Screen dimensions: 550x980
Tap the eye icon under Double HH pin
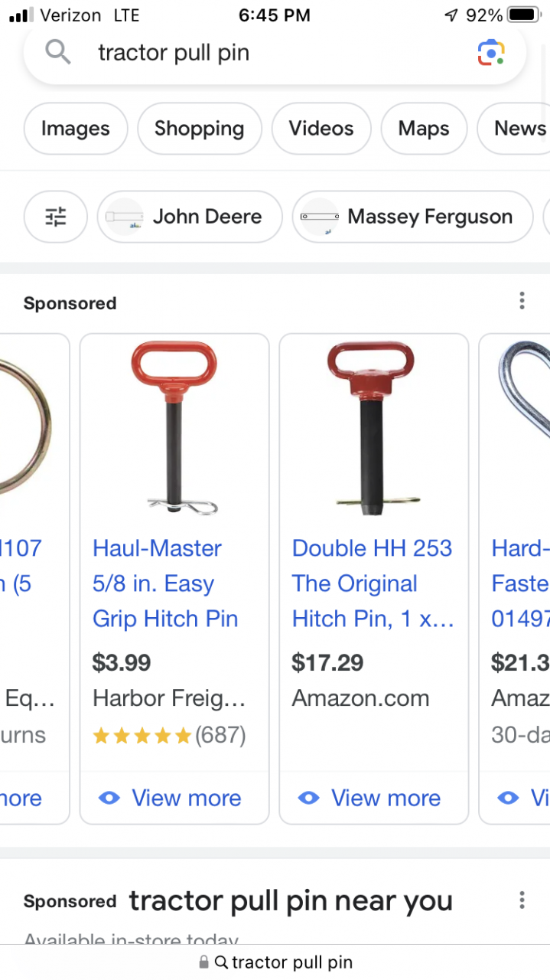coord(309,798)
